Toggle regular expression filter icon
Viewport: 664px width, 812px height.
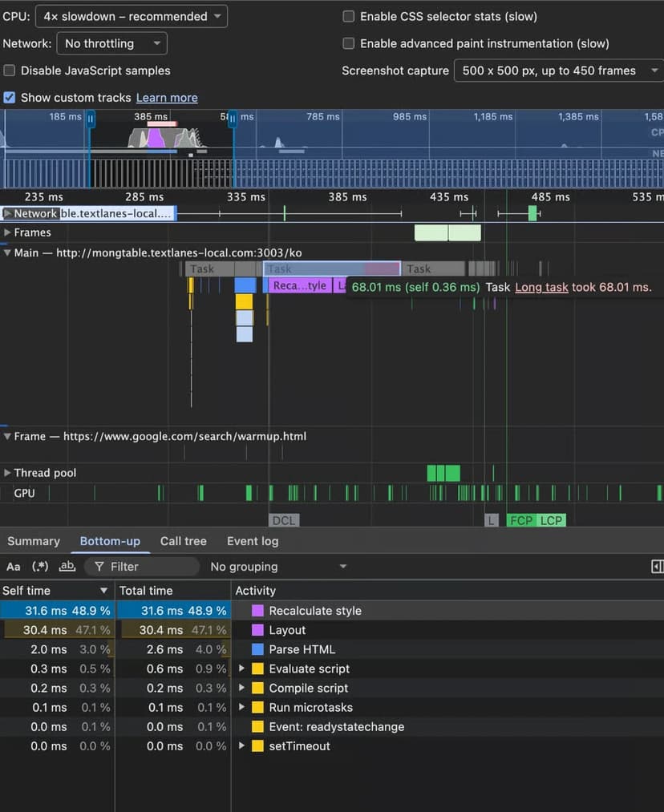[40, 567]
